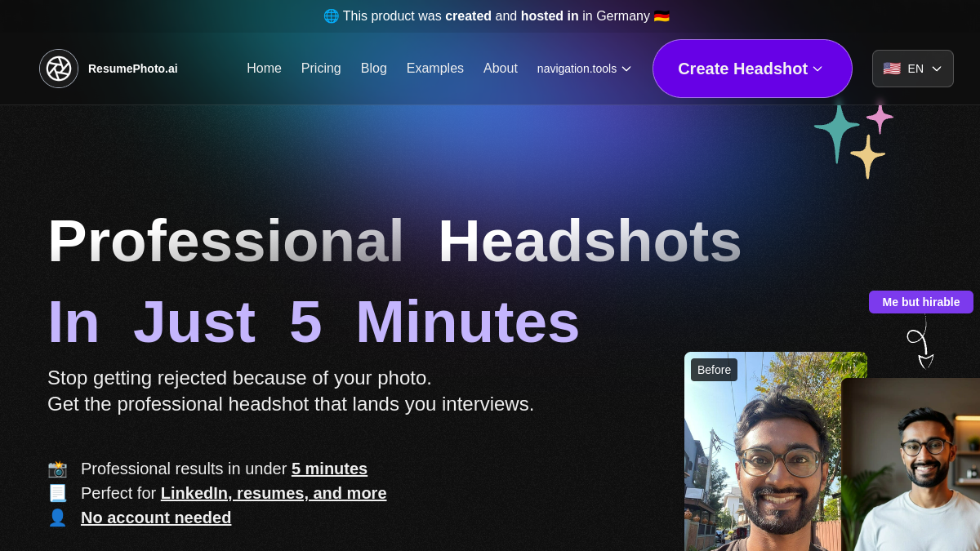
Task: Click "Stop getting rejected because of your photo."
Action: (x=239, y=378)
